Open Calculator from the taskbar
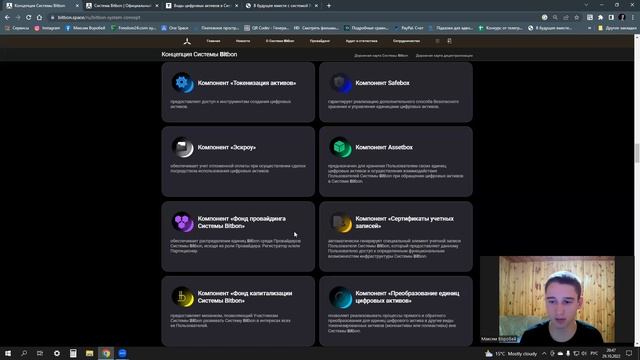The width and height of the screenshot is (640, 360). coord(73,353)
